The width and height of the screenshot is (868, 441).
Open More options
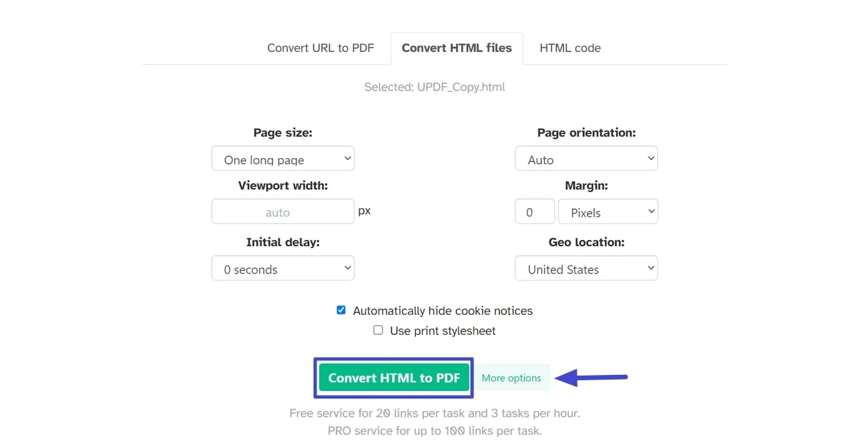511,378
